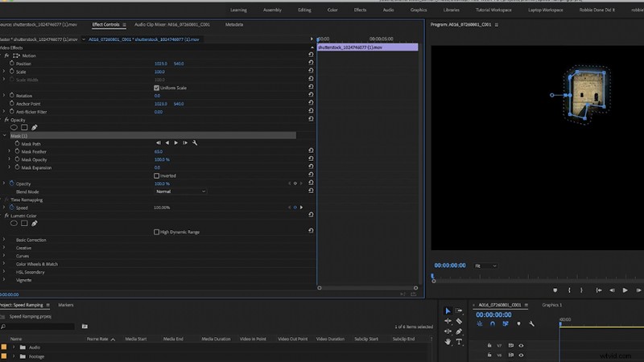
Task: Enable High Dynamic Range checkbox
Action: (x=156, y=232)
